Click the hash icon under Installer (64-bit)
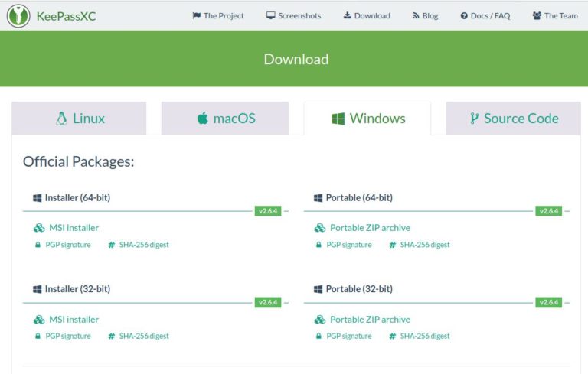This screenshot has height=374, width=588. (x=111, y=245)
